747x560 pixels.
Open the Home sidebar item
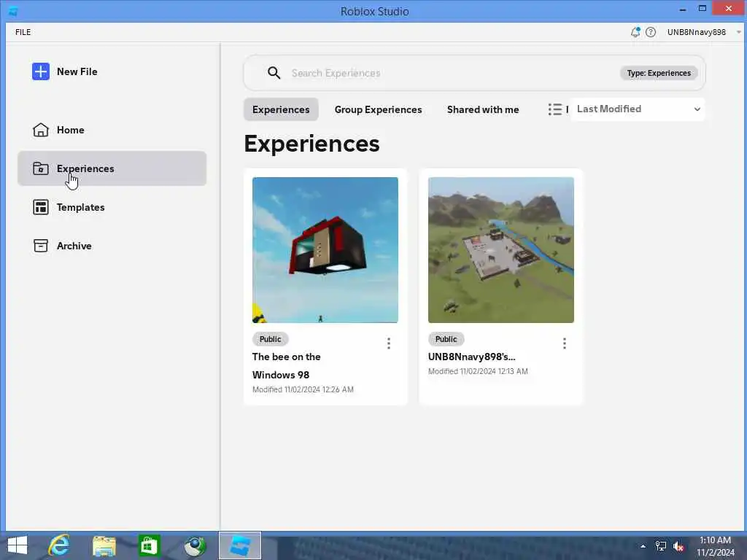click(x=112, y=130)
